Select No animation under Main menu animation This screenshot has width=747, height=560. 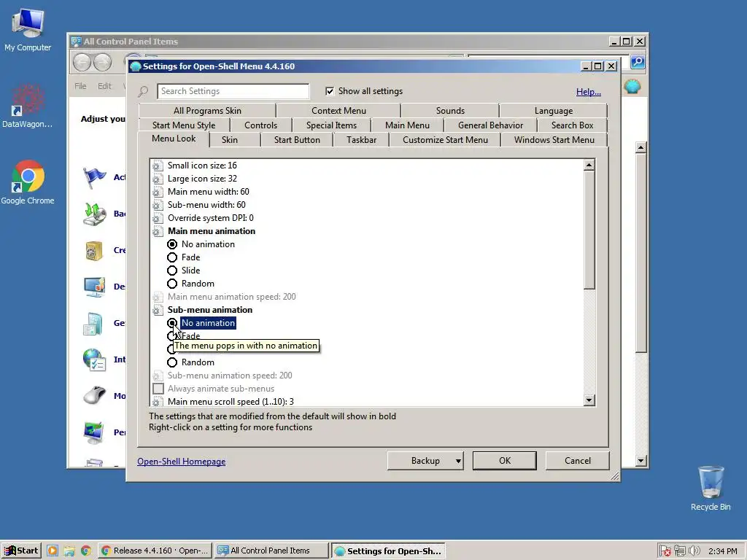click(172, 244)
